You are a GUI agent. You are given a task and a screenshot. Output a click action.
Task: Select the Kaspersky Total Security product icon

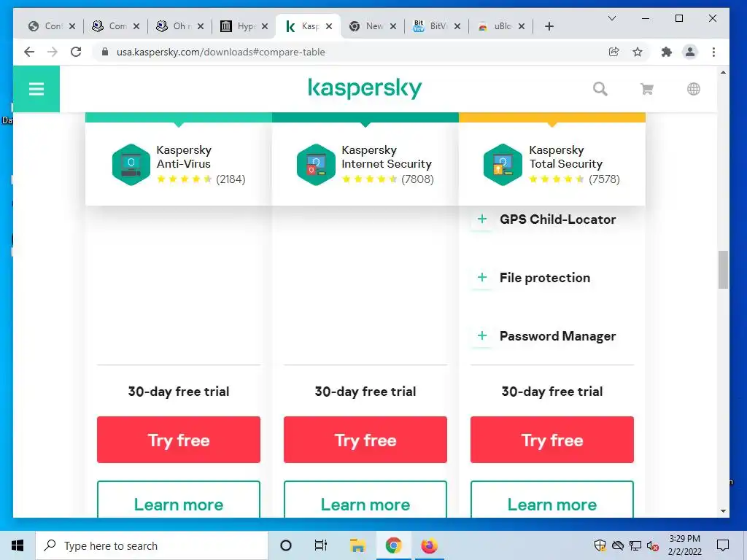(503, 165)
